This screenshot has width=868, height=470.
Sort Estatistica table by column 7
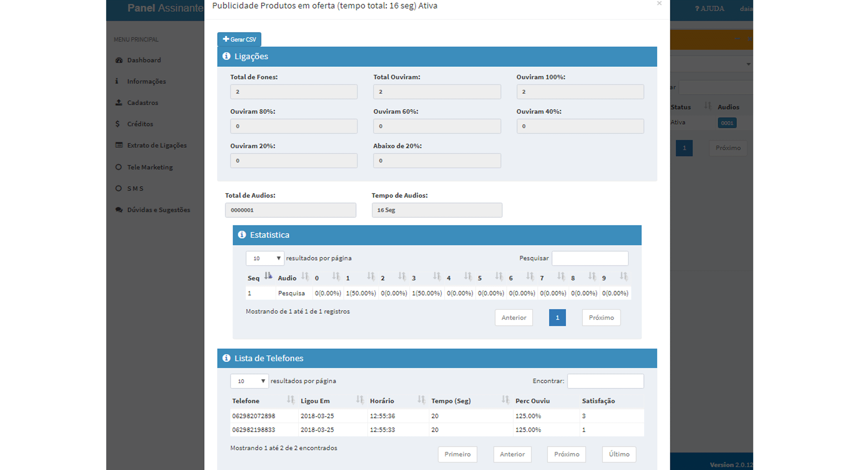[553, 278]
